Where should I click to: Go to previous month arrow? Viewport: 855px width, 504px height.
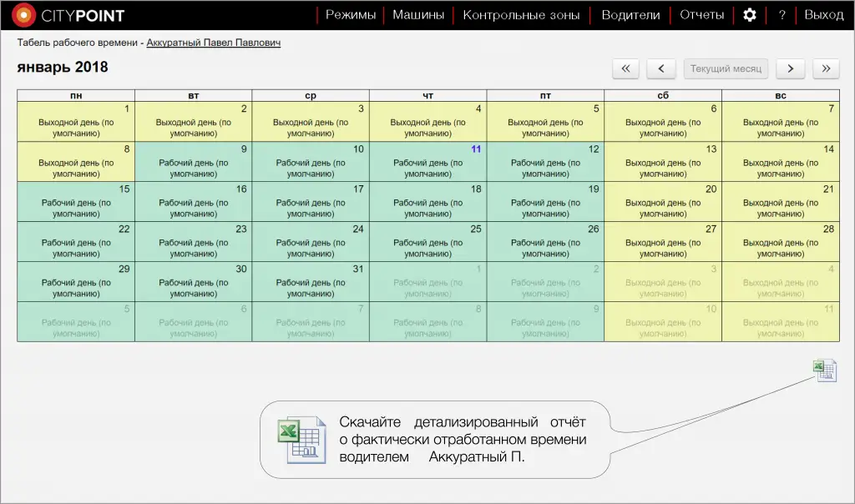(x=661, y=68)
